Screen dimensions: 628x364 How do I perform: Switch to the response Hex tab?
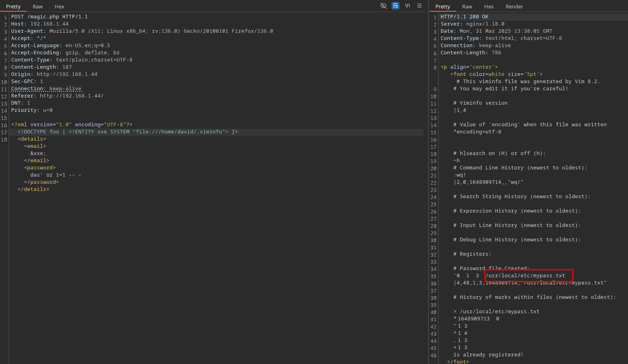[x=489, y=6]
